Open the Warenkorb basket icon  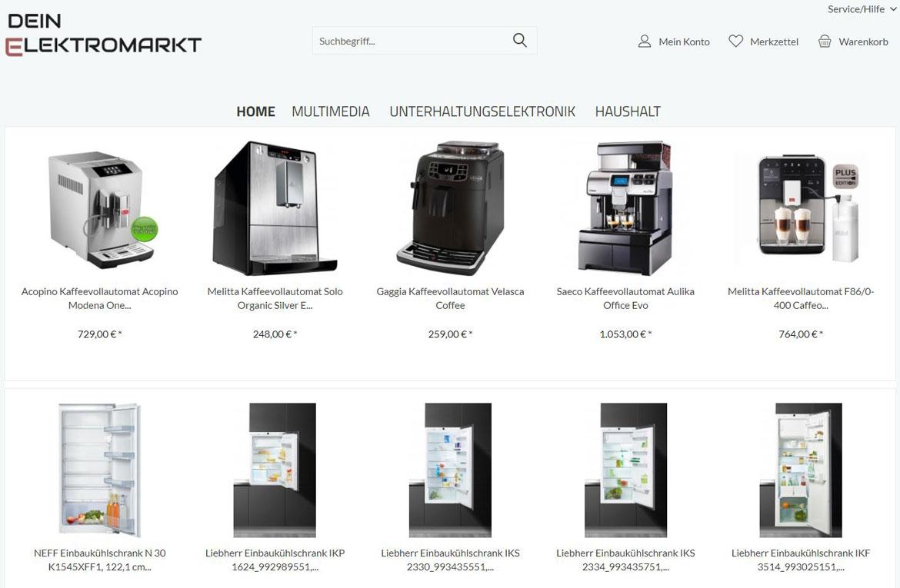825,42
